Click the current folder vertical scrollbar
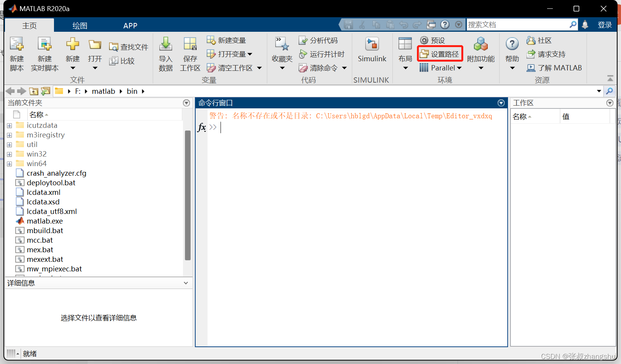The height and width of the screenshot is (364, 621). (x=188, y=195)
